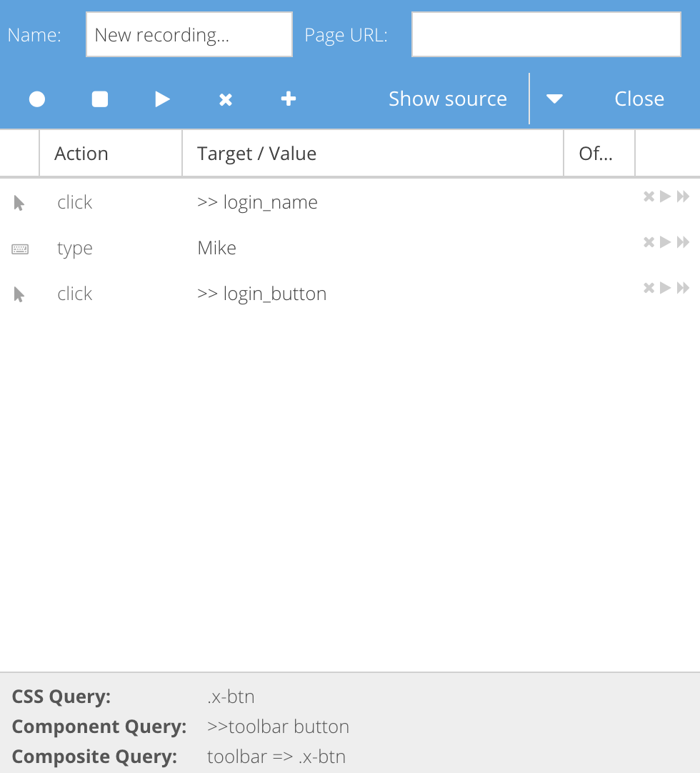
Task: Delete the login_button click step
Action: pyautogui.click(x=649, y=288)
